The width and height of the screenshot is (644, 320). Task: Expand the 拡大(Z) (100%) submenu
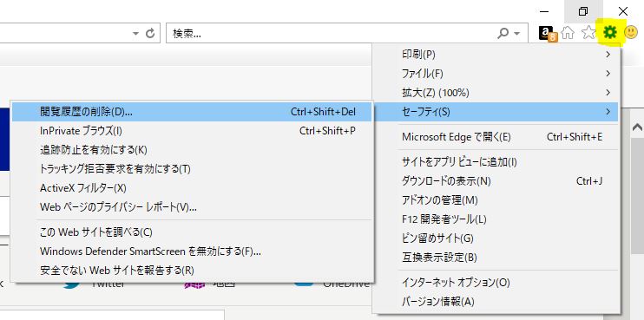[497, 93]
